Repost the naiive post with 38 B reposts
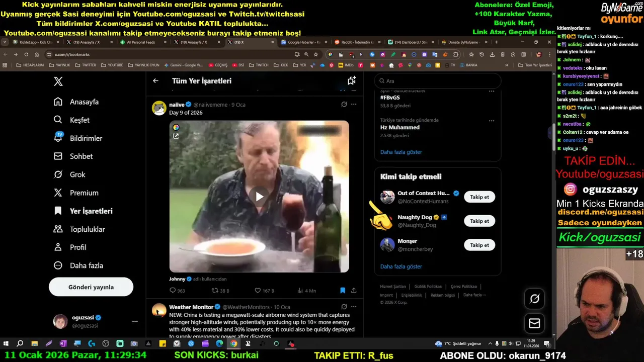Viewport: 644px width, 362px height. coord(220,291)
